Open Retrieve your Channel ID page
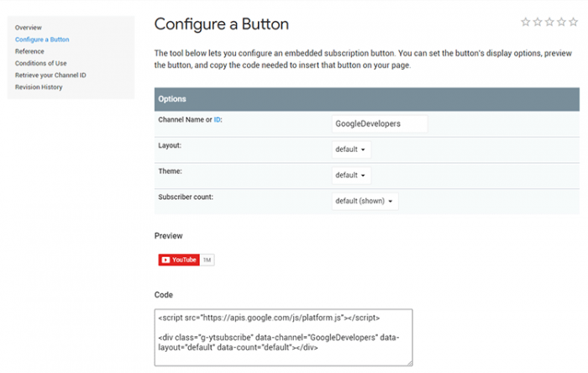The height and width of the screenshot is (373, 588). [50, 75]
